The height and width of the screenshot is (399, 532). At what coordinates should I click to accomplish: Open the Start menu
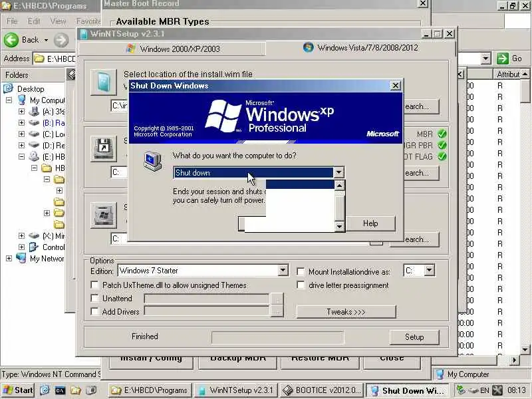point(17,390)
